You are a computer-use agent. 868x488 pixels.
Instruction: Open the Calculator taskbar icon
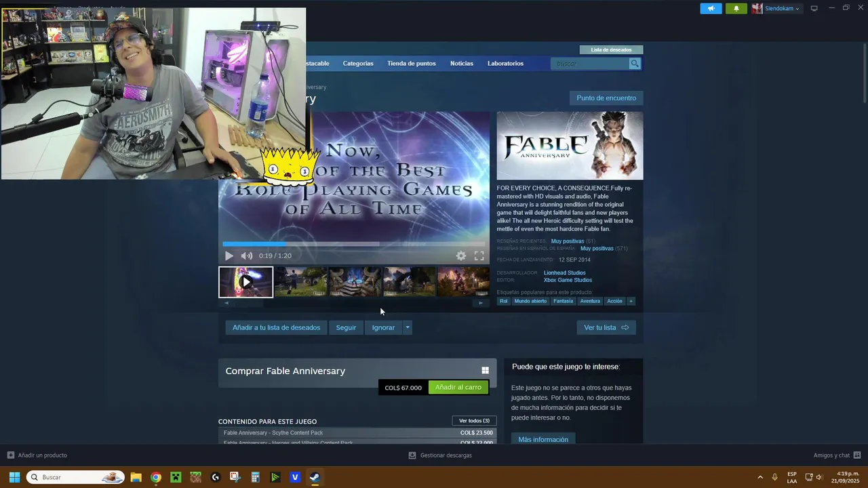pos(255,477)
